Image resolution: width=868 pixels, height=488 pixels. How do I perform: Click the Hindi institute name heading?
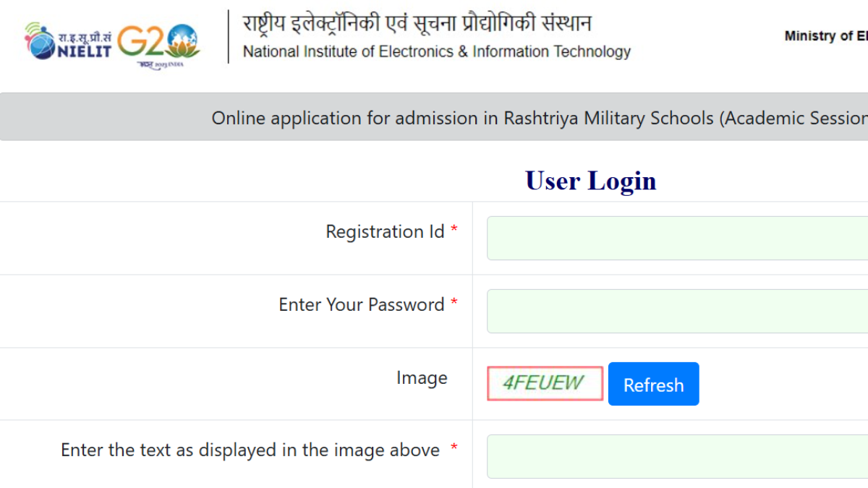(417, 22)
